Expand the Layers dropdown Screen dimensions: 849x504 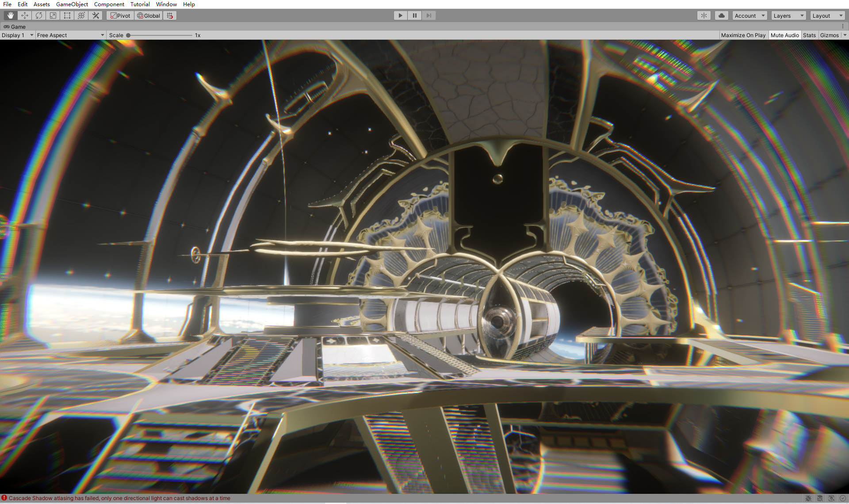(x=788, y=15)
